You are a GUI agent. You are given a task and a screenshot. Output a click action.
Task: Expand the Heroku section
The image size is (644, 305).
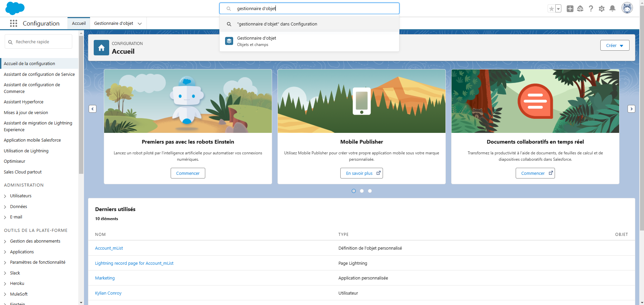click(5, 284)
